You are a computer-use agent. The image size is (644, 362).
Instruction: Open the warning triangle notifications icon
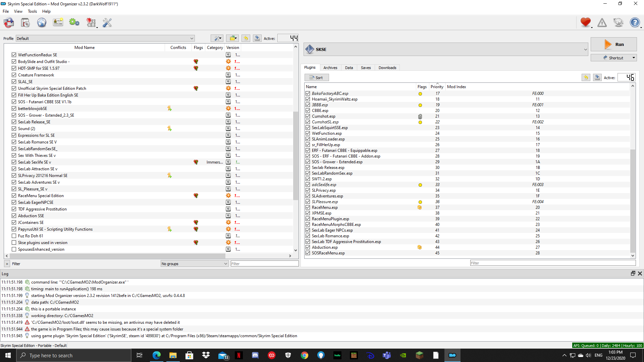pos(602,22)
